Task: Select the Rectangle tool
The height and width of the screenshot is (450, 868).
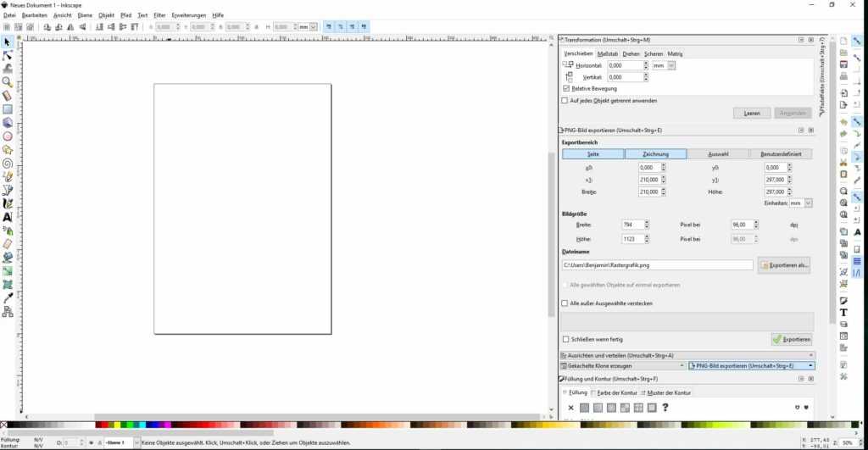Action: point(7,109)
